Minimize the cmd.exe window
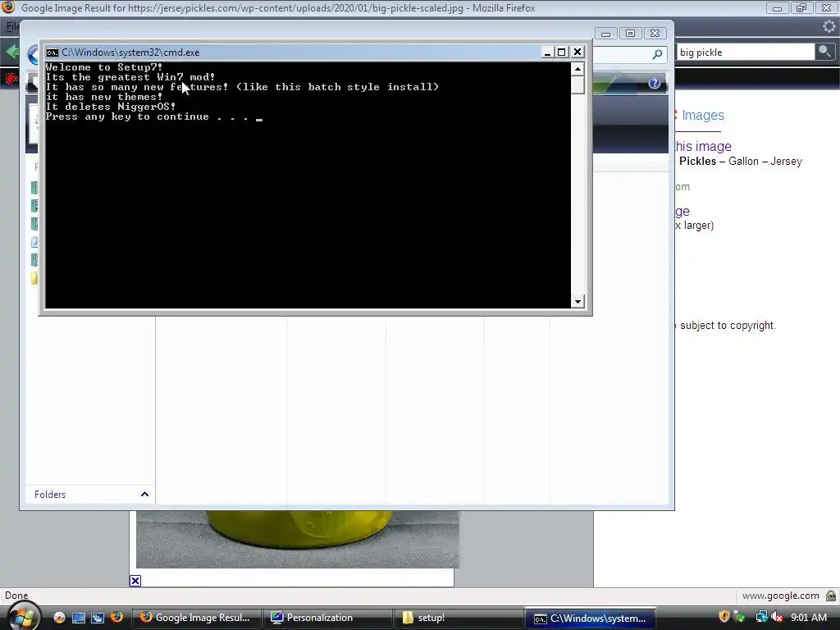840x630 pixels. coord(547,52)
